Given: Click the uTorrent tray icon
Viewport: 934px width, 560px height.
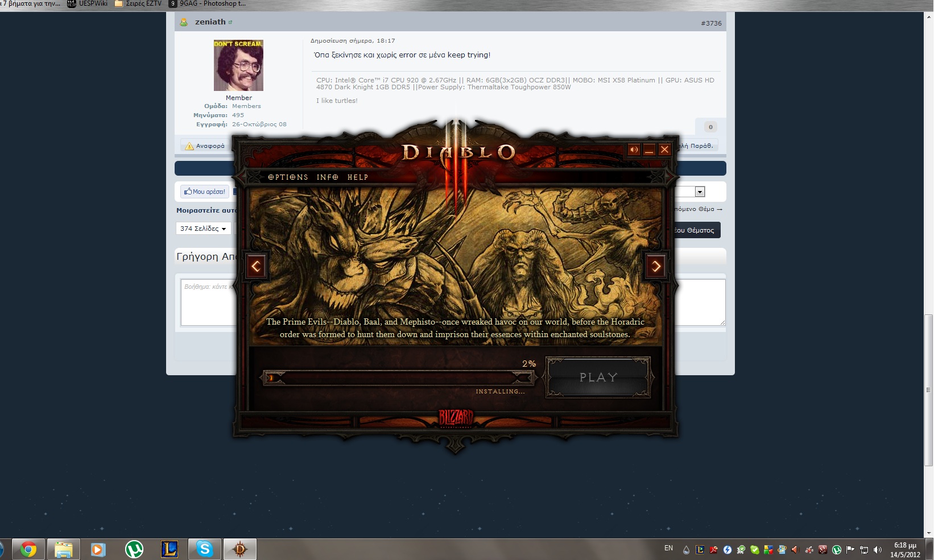Looking at the screenshot, I should pos(837,550).
